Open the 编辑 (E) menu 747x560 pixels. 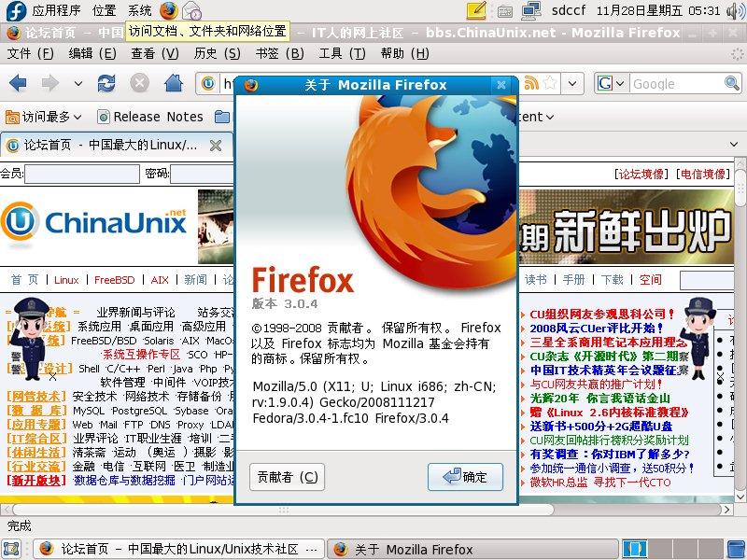[92, 53]
